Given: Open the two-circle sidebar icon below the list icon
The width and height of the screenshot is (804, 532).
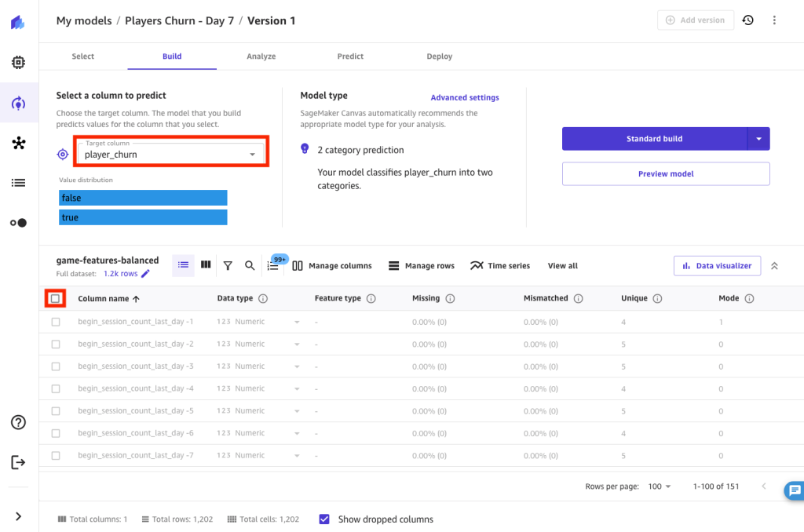Looking at the screenshot, I should (19, 223).
